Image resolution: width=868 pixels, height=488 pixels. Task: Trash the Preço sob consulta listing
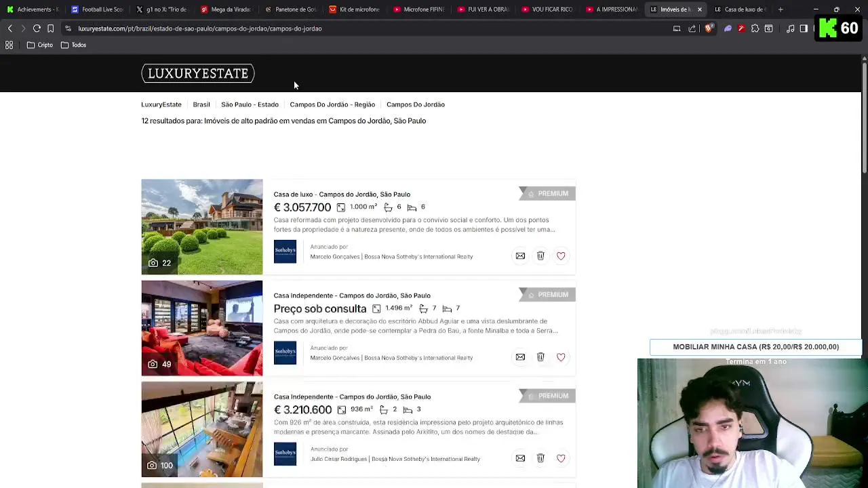click(x=540, y=357)
